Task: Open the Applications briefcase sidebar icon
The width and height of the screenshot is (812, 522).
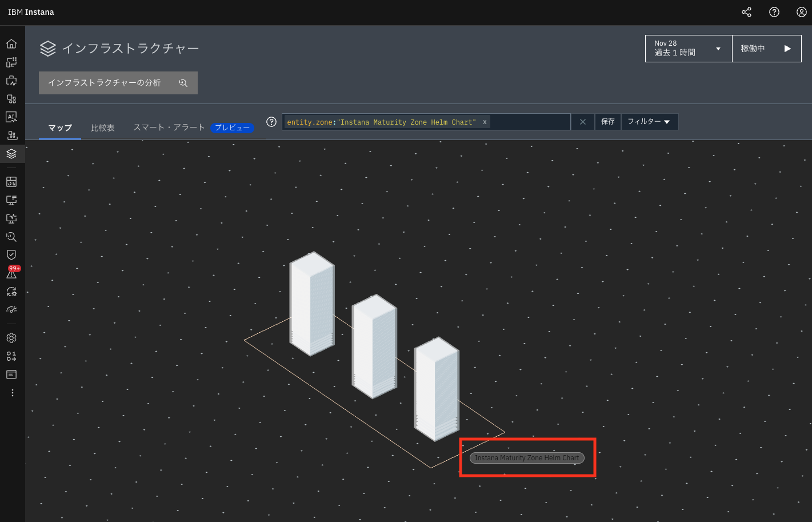Action: (11, 81)
